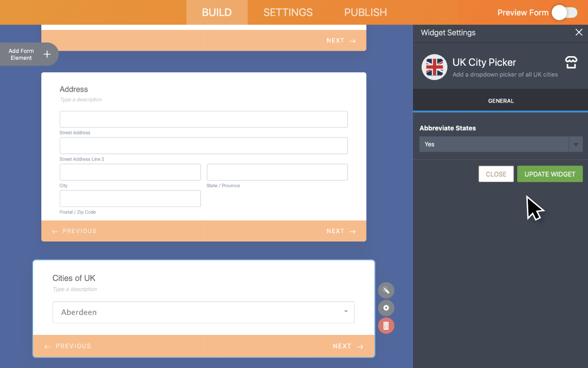The image size is (588, 368).
Task: Click the Abbreviate States dropdown arrow
Action: pos(576,144)
